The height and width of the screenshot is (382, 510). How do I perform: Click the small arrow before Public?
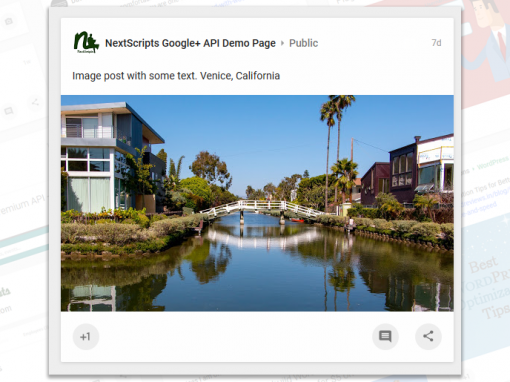point(282,43)
